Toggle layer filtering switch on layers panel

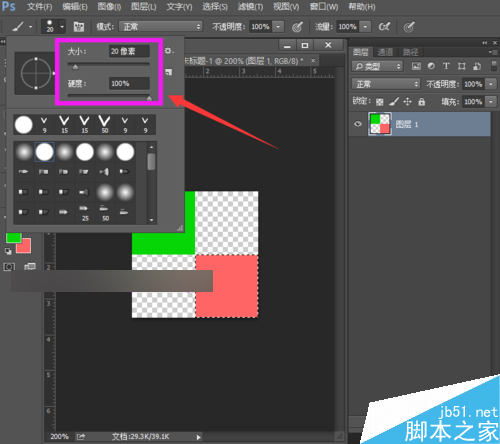494,66
